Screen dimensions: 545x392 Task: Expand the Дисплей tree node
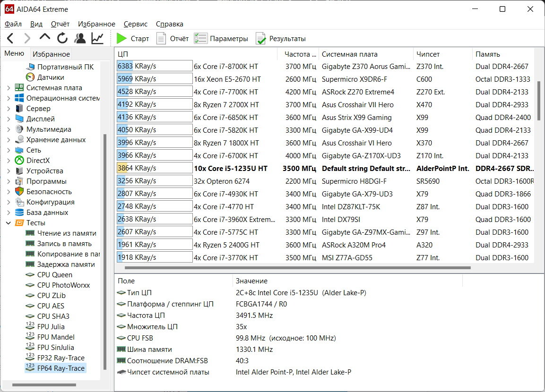coord(9,119)
